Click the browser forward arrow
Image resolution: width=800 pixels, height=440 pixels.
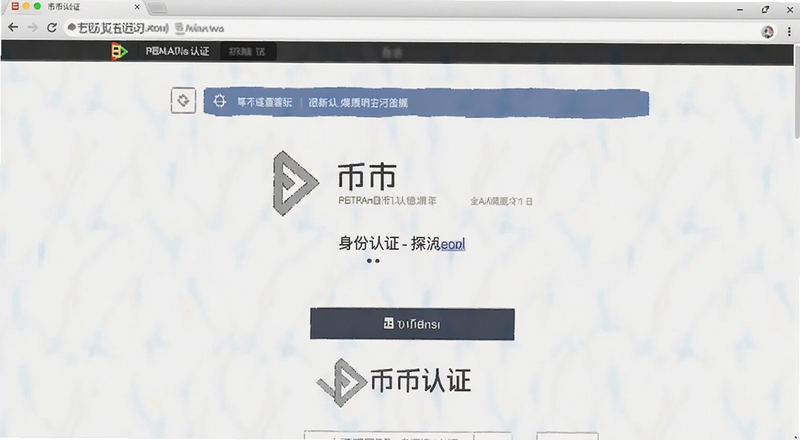(x=33, y=28)
